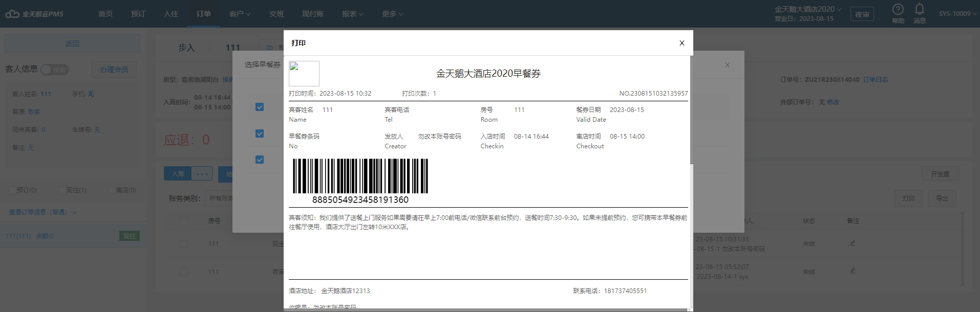Close the 选择早餐券 dialog

click(728, 65)
